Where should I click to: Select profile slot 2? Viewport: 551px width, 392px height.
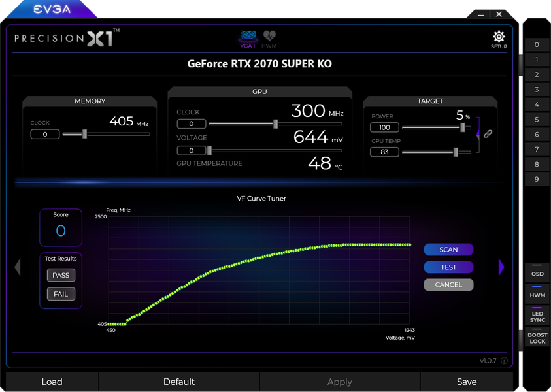(537, 74)
